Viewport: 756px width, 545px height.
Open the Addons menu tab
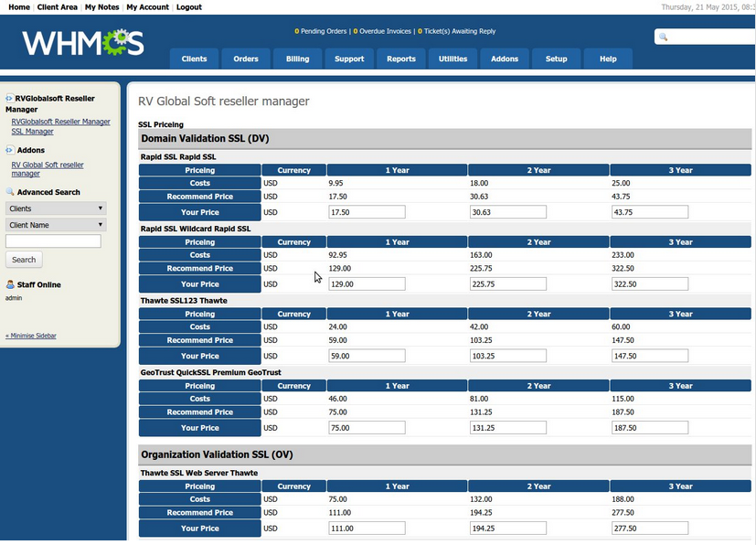click(505, 59)
